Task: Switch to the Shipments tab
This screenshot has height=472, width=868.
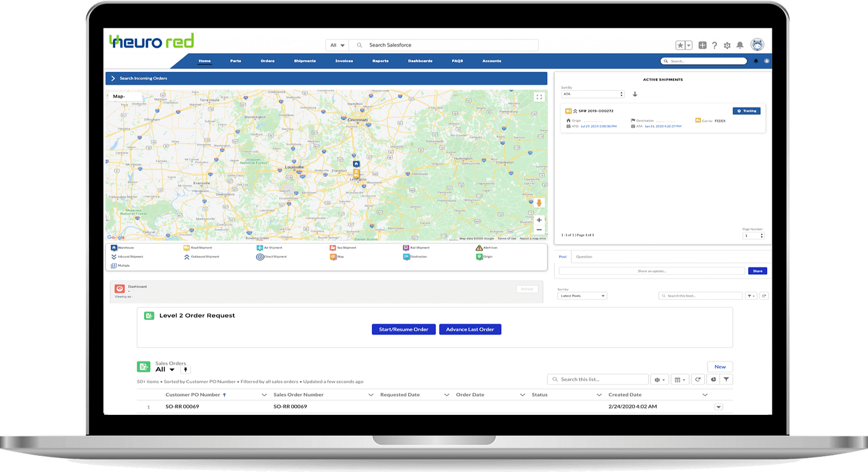Action: (x=305, y=60)
